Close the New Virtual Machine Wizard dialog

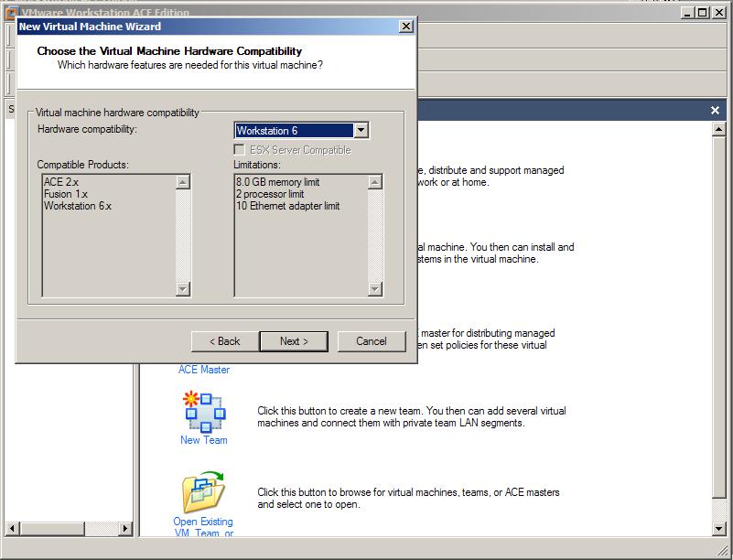pos(406,27)
